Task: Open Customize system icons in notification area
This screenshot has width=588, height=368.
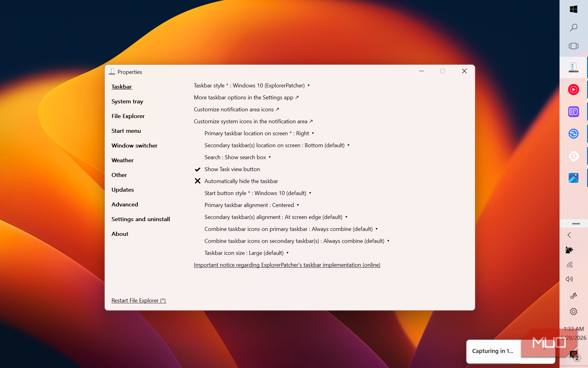Action: [x=253, y=121]
